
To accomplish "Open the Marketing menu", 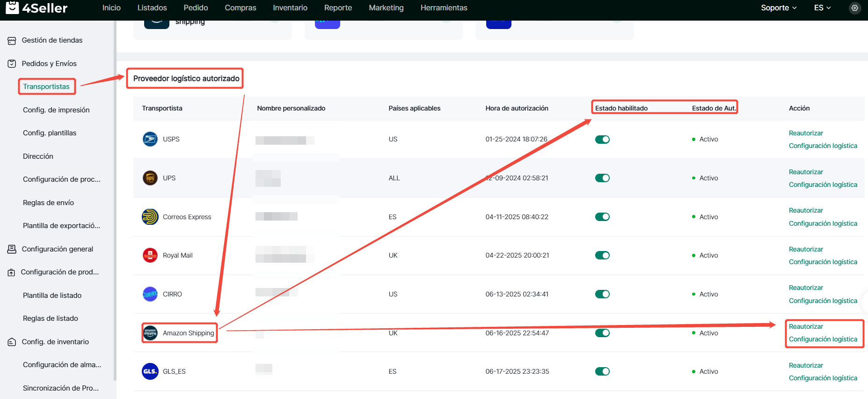I will tap(386, 8).
